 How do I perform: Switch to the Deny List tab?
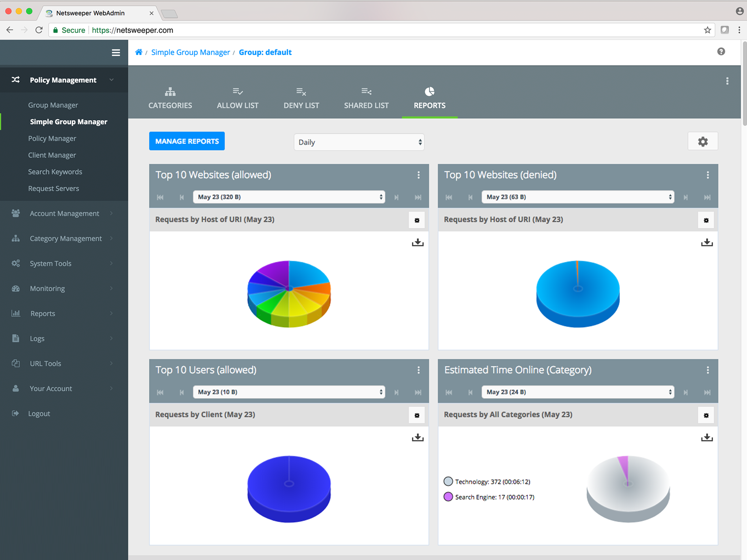[301, 98]
